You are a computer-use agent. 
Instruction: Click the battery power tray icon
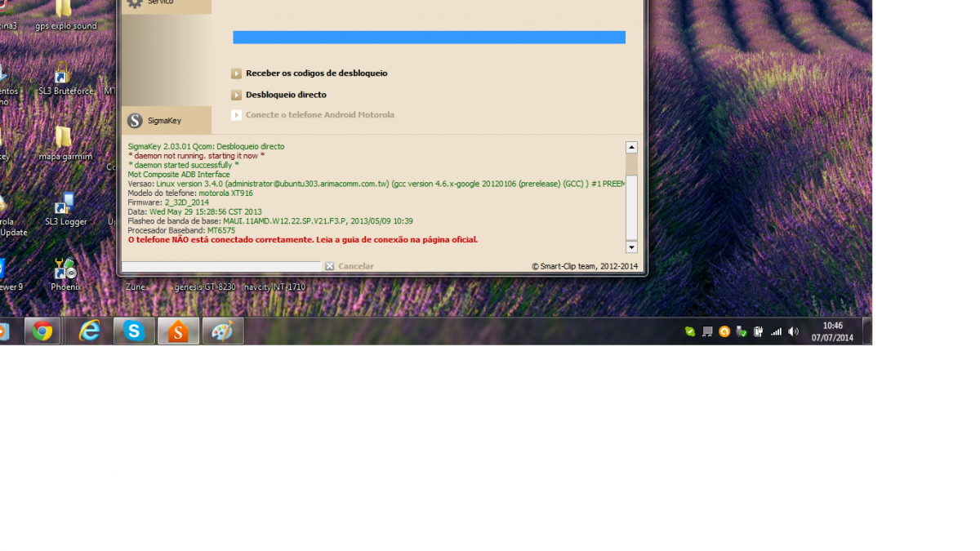click(759, 331)
